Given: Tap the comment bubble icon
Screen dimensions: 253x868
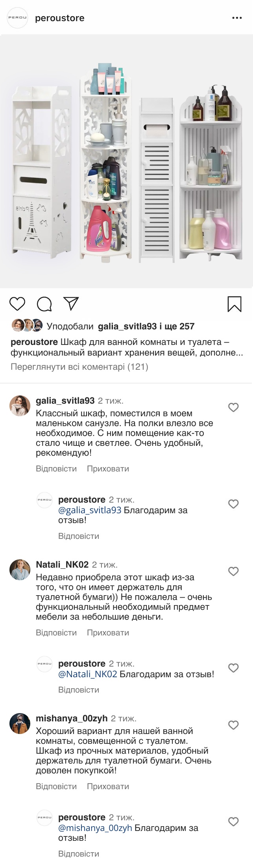Looking at the screenshot, I should (44, 304).
